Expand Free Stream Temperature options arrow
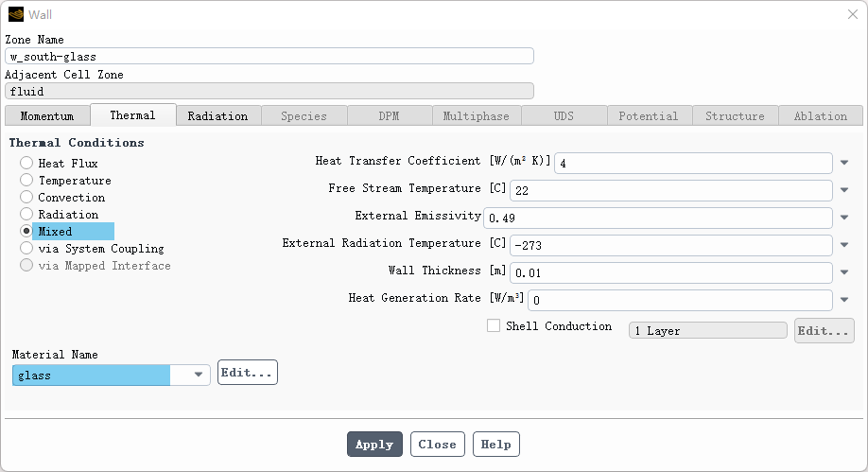Screen dimensions: 868x472 [x=844, y=191]
